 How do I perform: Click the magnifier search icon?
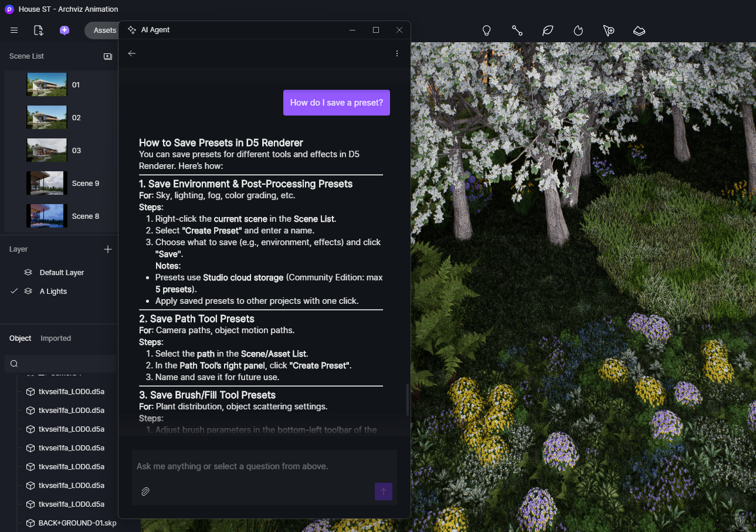click(x=14, y=364)
